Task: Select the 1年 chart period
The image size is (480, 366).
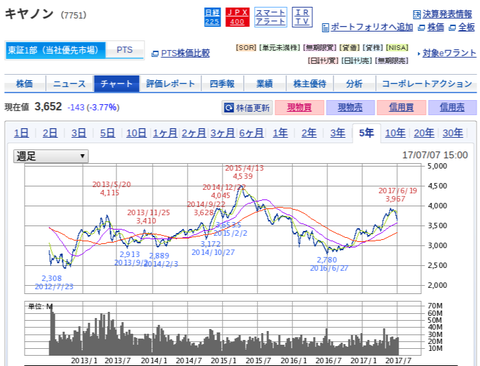Action: pyautogui.click(x=280, y=133)
